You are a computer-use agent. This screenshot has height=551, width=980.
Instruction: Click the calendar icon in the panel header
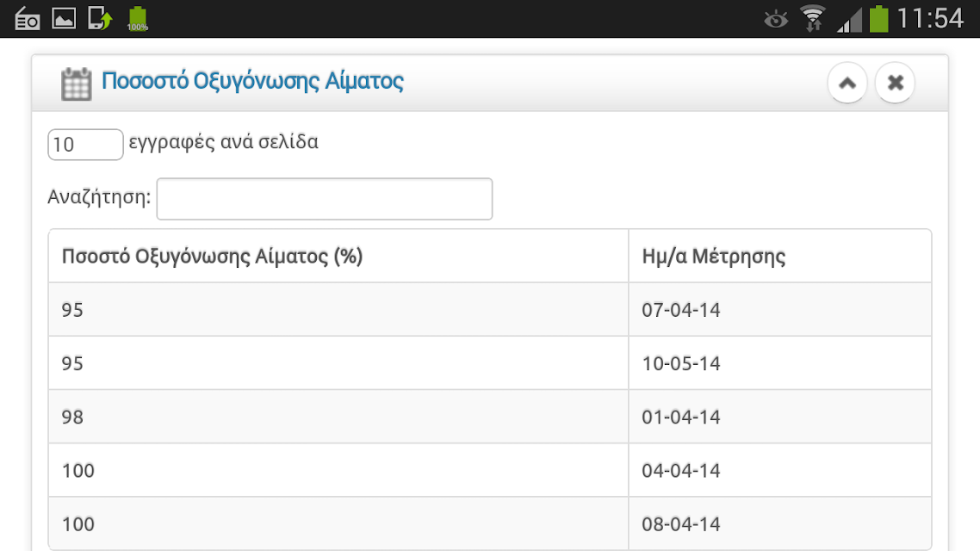click(x=77, y=84)
